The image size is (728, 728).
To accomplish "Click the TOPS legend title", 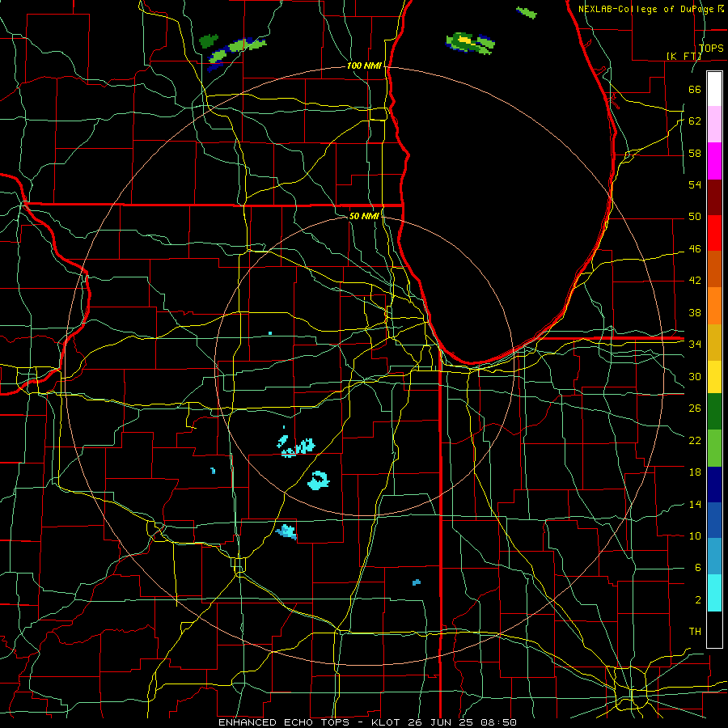I will tap(711, 49).
